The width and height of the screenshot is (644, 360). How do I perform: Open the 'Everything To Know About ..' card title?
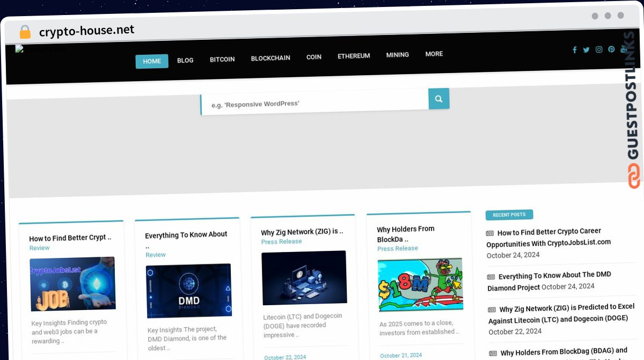pos(186,240)
